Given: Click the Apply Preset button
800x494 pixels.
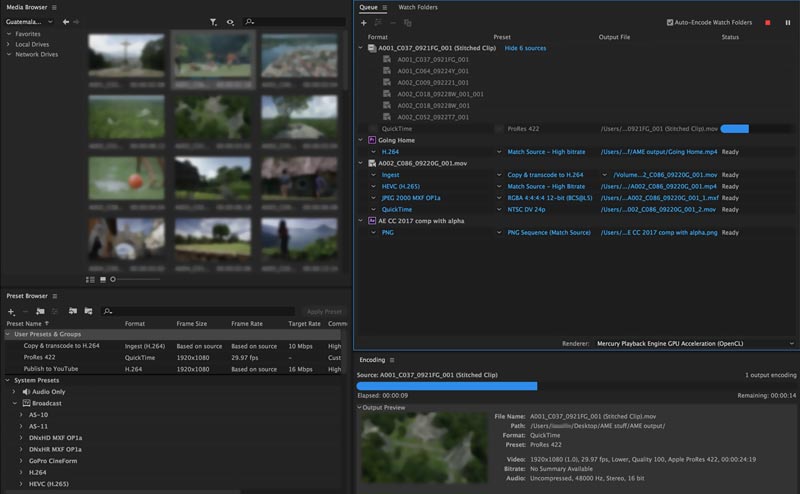Looking at the screenshot, I should (x=324, y=311).
